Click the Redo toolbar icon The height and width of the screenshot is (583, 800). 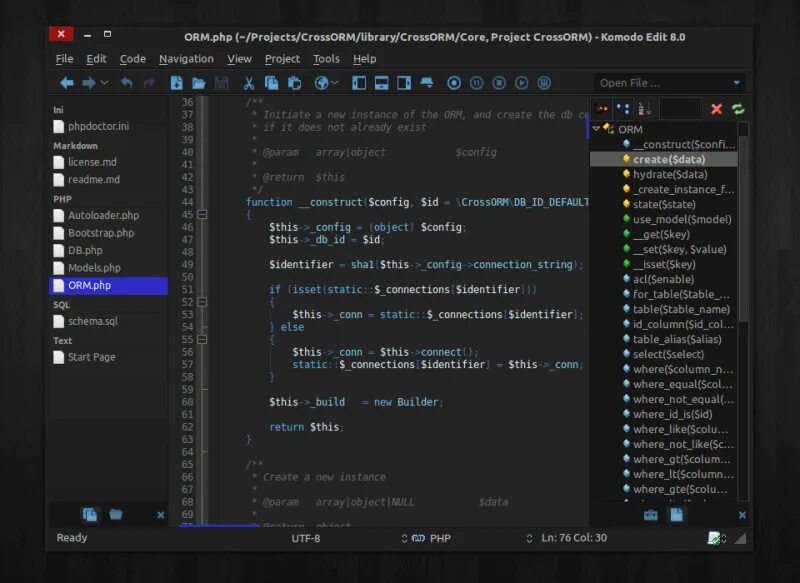click(x=149, y=83)
